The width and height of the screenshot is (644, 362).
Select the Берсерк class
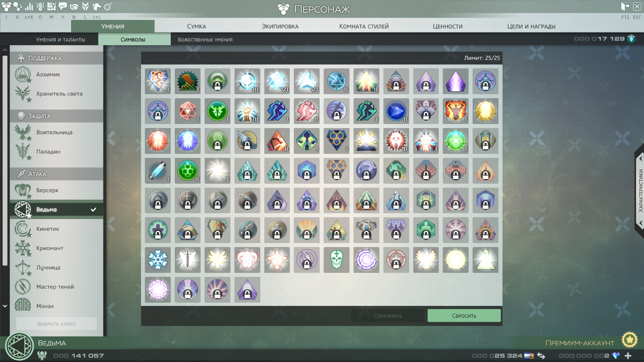[56, 190]
